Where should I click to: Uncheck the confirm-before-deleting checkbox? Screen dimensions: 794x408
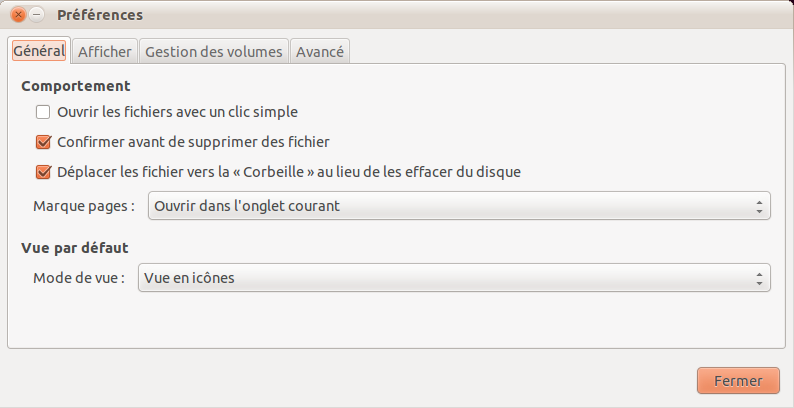(x=43, y=142)
